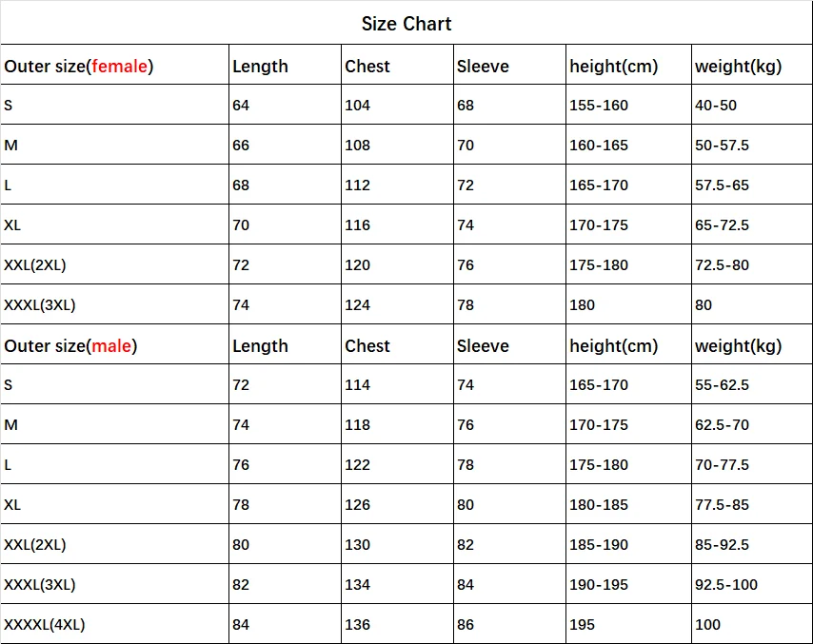Click the weight range 55-62.5

(x=722, y=384)
